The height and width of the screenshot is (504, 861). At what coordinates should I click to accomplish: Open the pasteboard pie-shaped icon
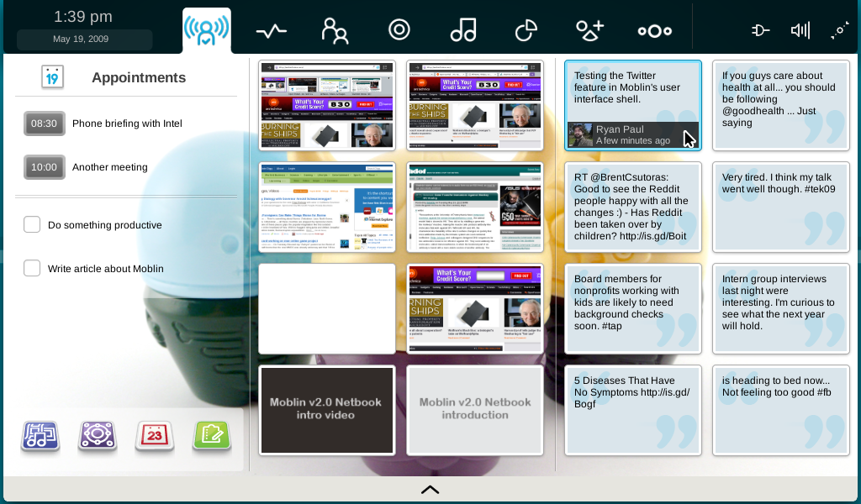point(526,30)
